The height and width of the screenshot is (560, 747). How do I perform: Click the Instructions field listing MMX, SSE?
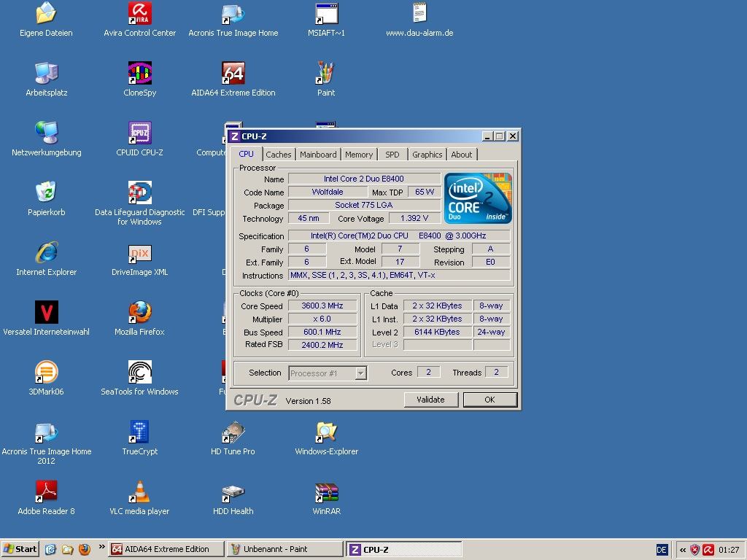coord(399,275)
